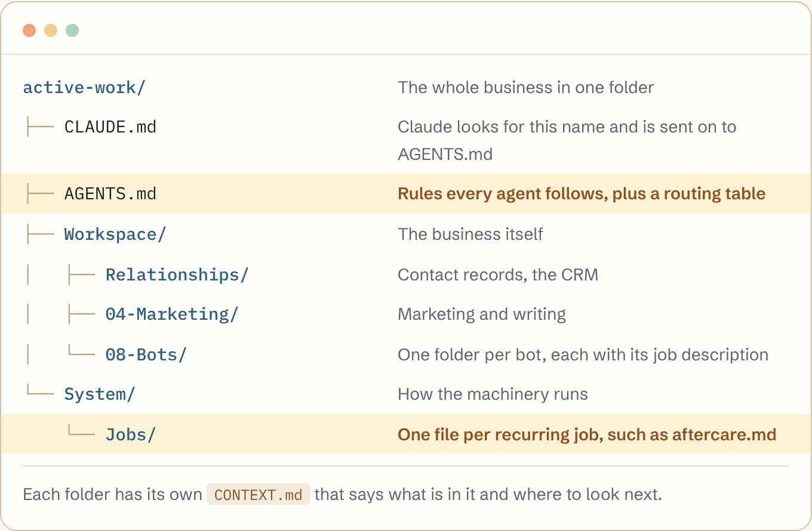This screenshot has width=812, height=531.
Task: Open the 08-Bots/ folder
Action: point(146,354)
